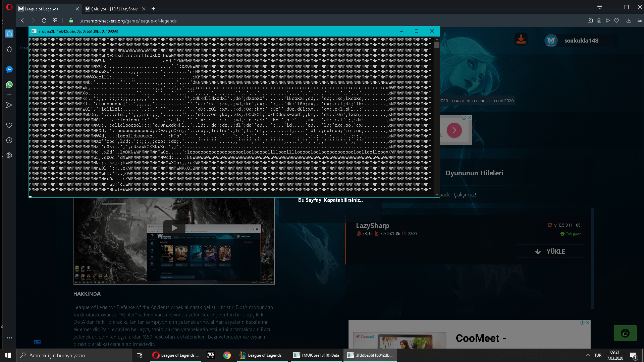Open the heart icon in Opera sidebar
The image size is (644, 362).
tap(9, 125)
